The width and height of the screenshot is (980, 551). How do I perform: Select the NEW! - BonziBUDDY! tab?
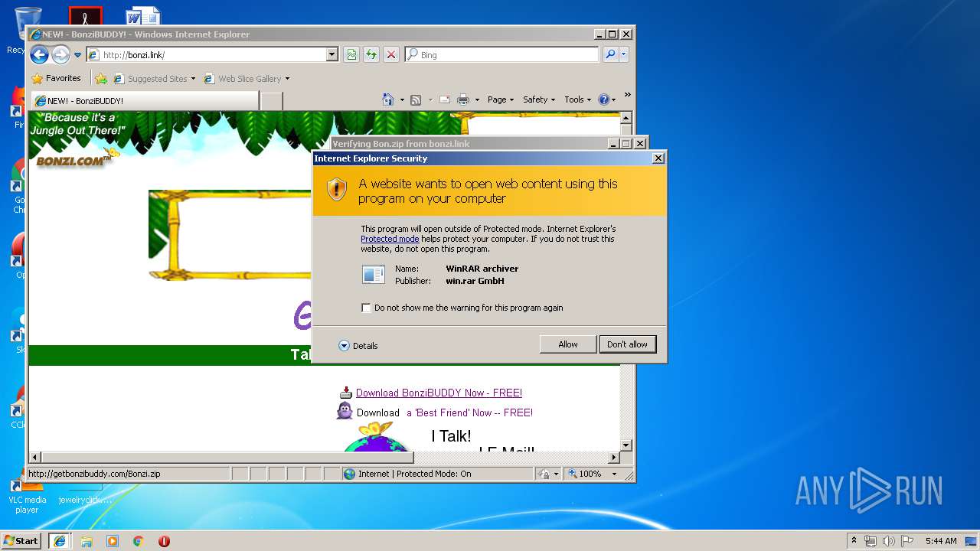pyautogui.click(x=145, y=100)
